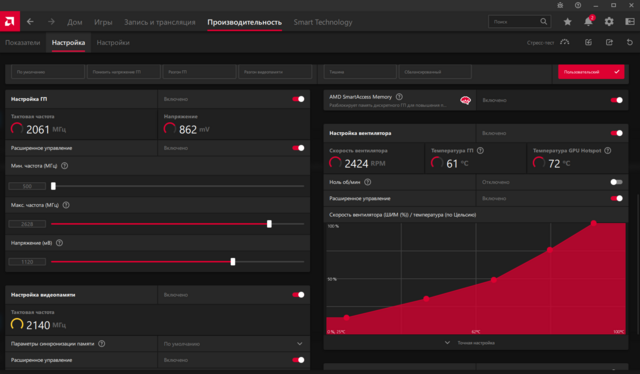Disable AMD SmartAccess Memory switch

[616, 100]
